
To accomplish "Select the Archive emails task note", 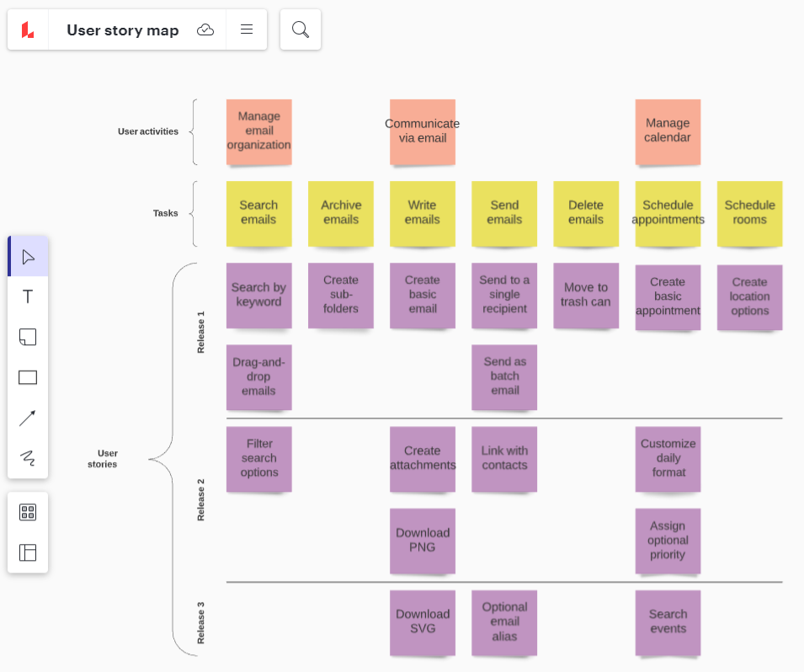I will (341, 213).
